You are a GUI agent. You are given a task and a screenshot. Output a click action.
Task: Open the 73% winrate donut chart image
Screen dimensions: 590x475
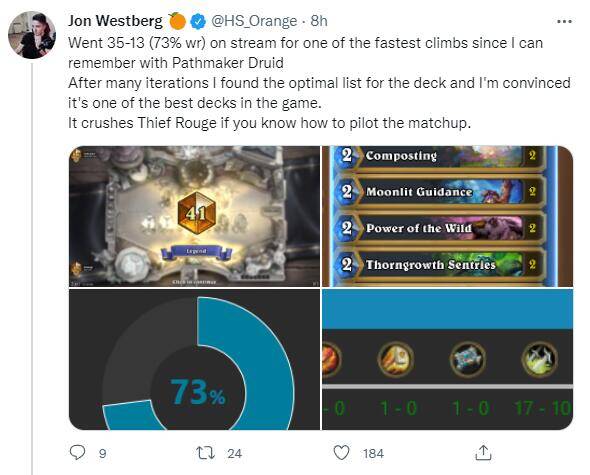pos(194,359)
